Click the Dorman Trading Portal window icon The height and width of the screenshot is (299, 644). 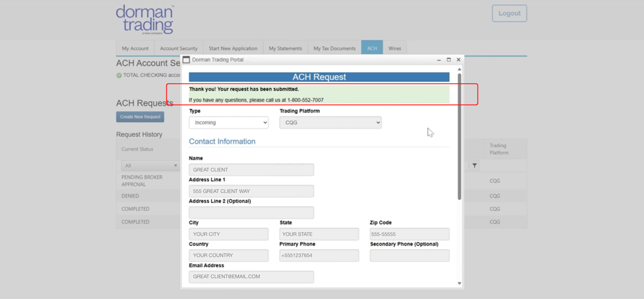coord(186,59)
